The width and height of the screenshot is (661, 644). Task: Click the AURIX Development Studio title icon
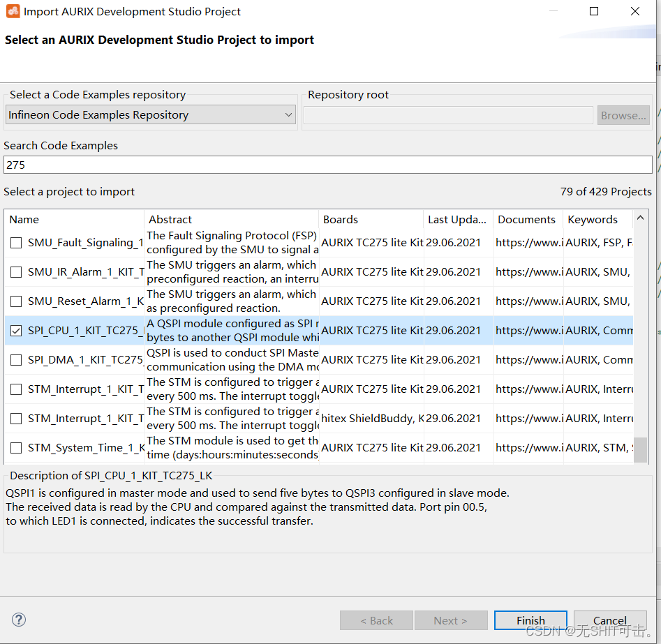pos(13,11)
